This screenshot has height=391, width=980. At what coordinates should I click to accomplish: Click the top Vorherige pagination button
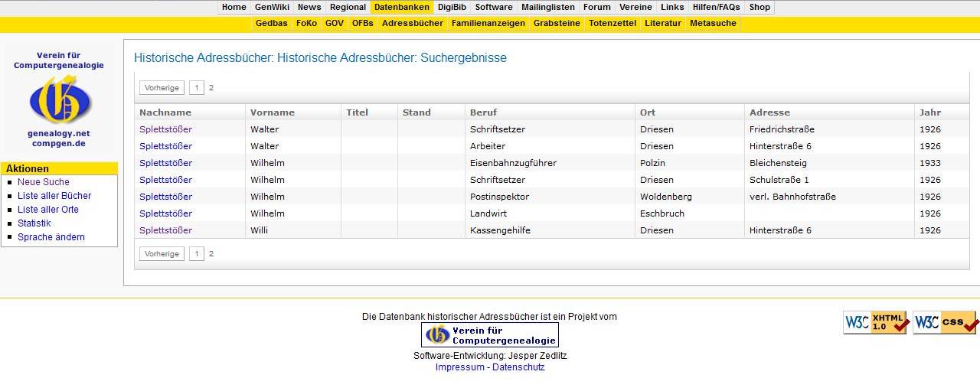tap(162, 88)
